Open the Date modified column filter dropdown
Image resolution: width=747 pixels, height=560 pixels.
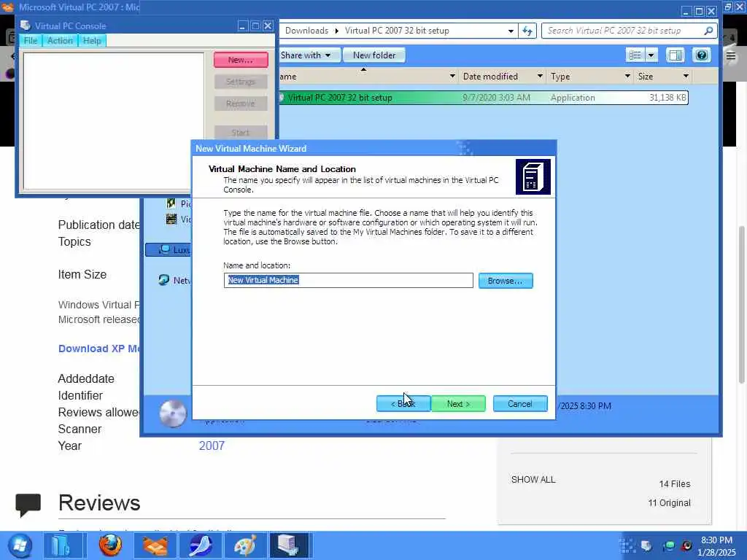pos(540,76)
